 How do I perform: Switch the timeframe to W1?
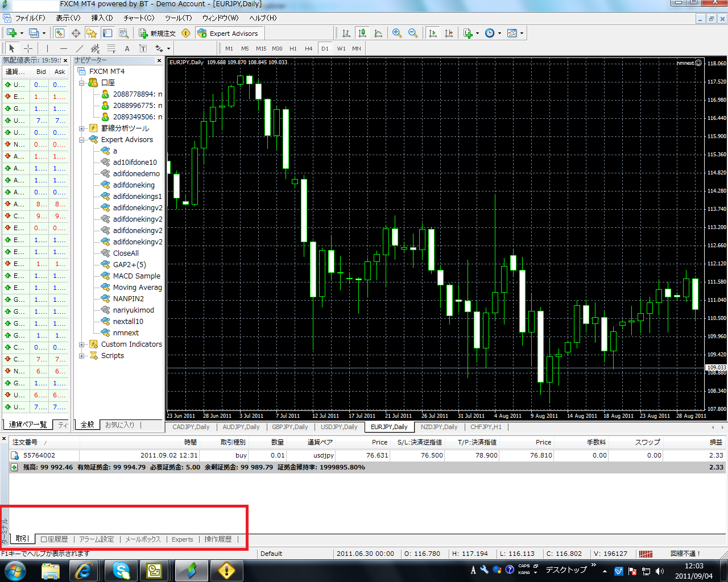tap(341, 48)
